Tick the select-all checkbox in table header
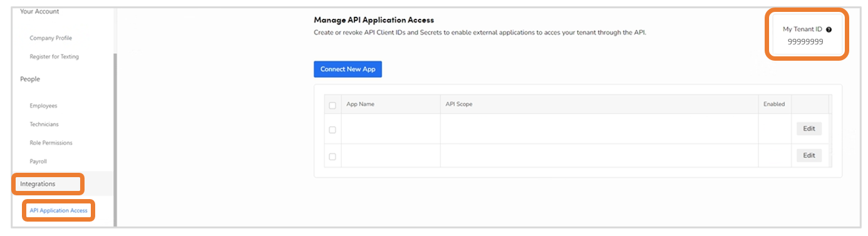This screenshot has width=868, height=236. click(333, 105)
